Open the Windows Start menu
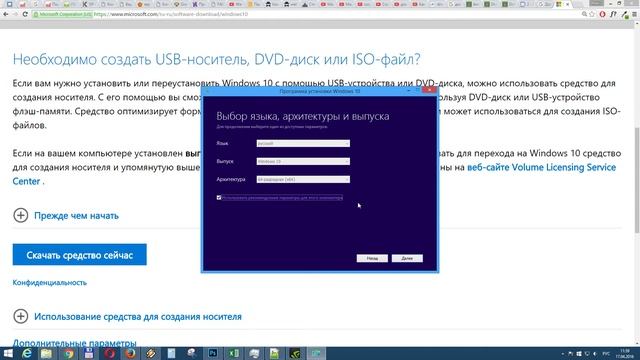This screenshot has height=360, width=640. coord(8,353)
